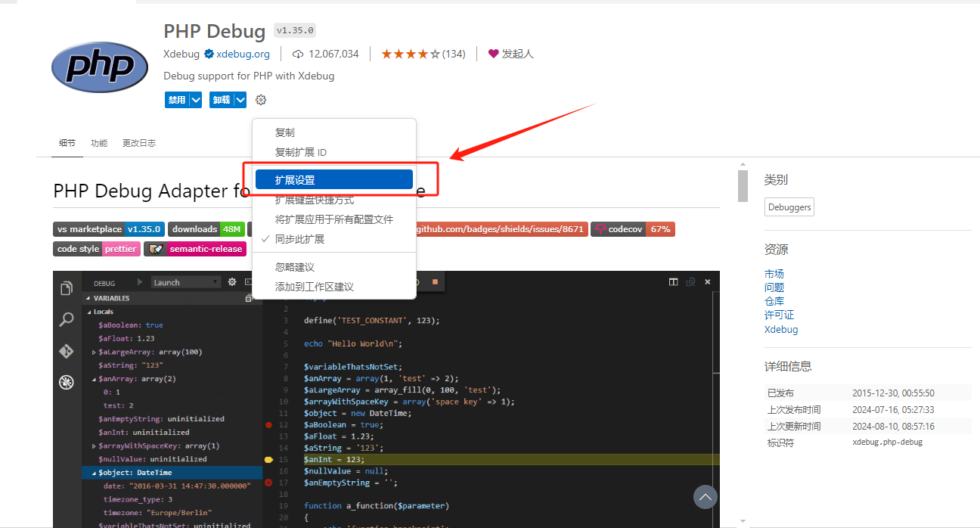The width and height of the screenshot is (980, 528).
Task: Click the verified publisher badge icon
Action: click(209, 54)
